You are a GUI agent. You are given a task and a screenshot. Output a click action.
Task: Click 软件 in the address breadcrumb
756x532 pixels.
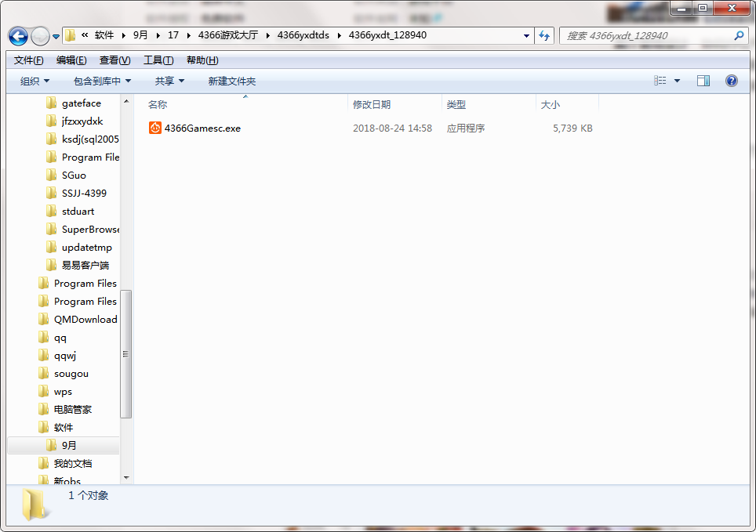pyautogui.click(x=104, y=35)
